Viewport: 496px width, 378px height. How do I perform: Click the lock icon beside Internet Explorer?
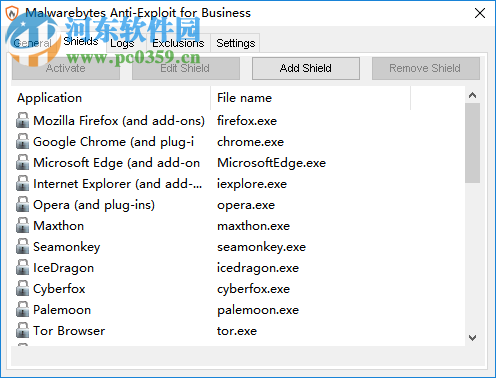pyautogui.click(x=22, y=184)
